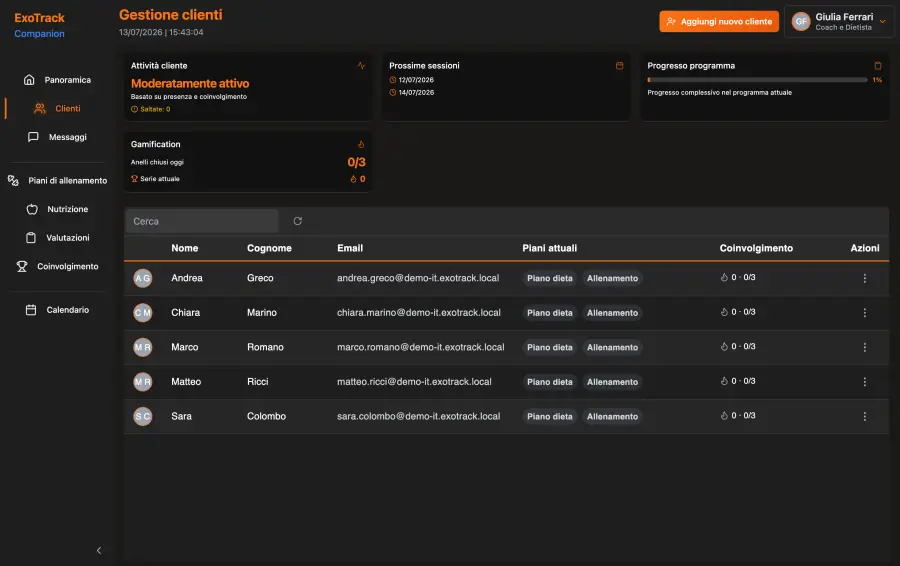This screenshot has height=566, width=900.
Task: Click the calendar icon in Prossime sessioni
Action: coord(619,65)
